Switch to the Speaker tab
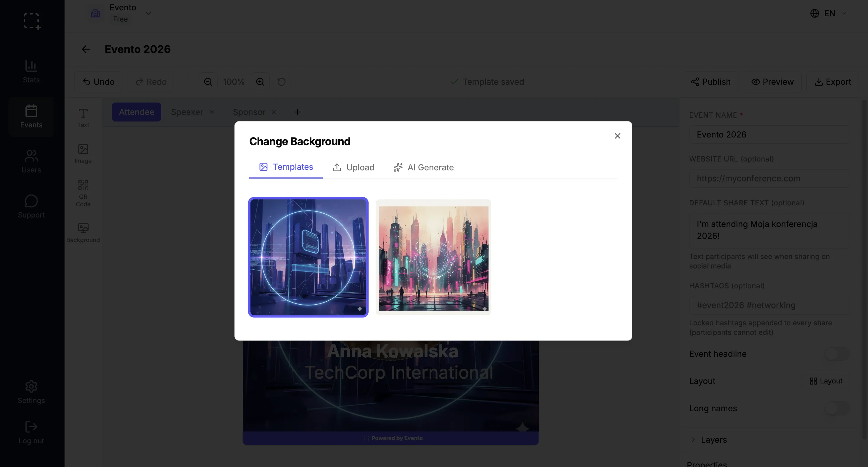 pos(187,112)
